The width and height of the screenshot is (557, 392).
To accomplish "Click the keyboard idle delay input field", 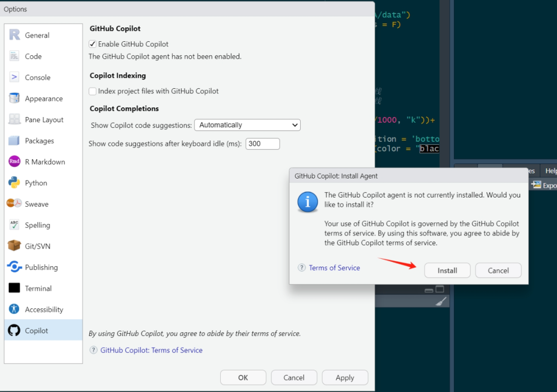I will pos(263,143).
